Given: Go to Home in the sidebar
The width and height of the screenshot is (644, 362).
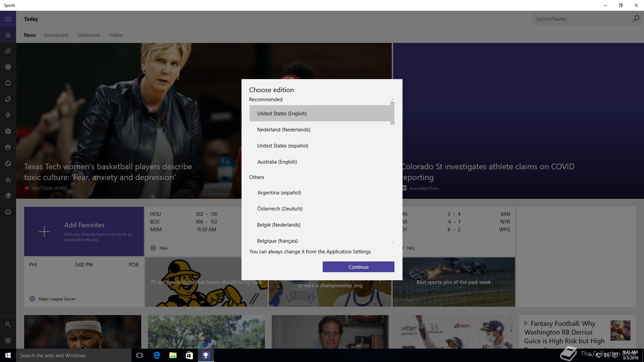Looking at the screenshot, I should coord(8,35).
